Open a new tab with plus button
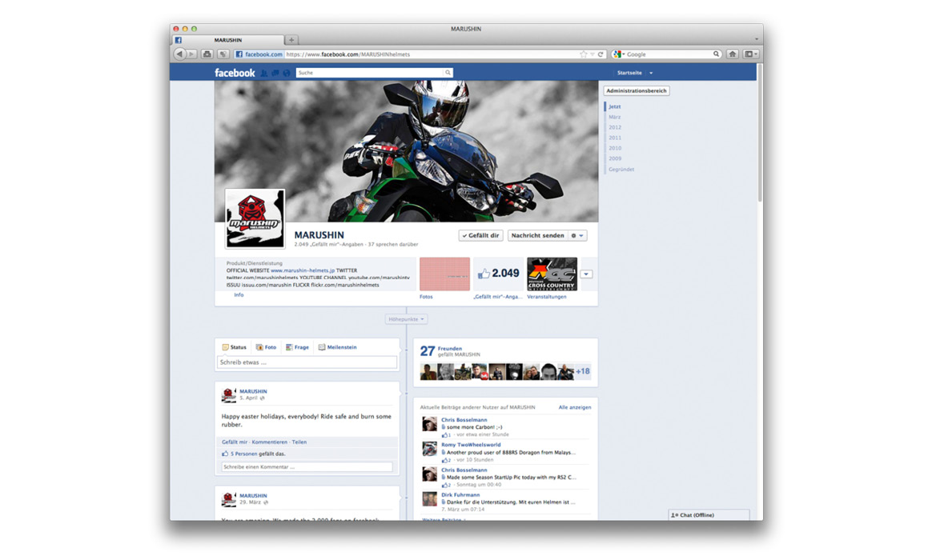The width and height of the screenshot is (932, 560). [x=291, y=40]
